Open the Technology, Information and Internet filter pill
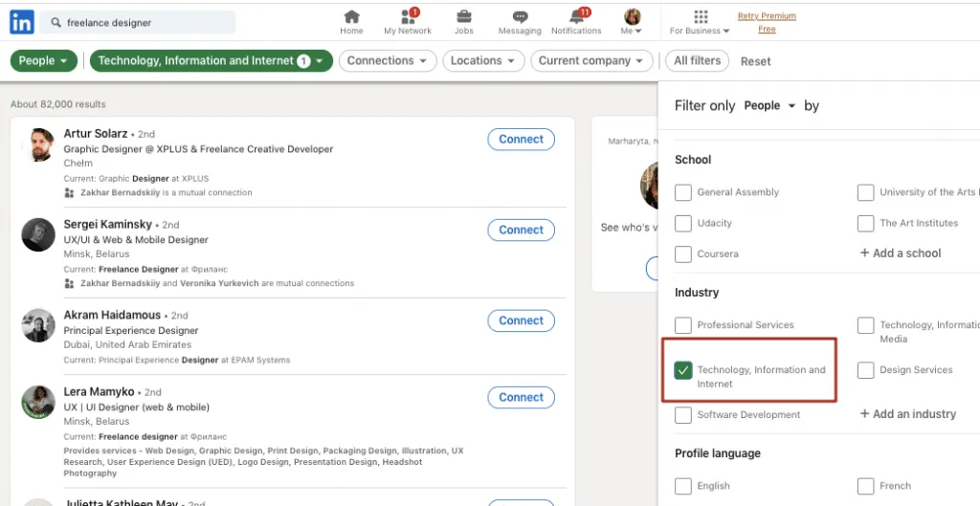The image size is (980, 506). [212, 60]
